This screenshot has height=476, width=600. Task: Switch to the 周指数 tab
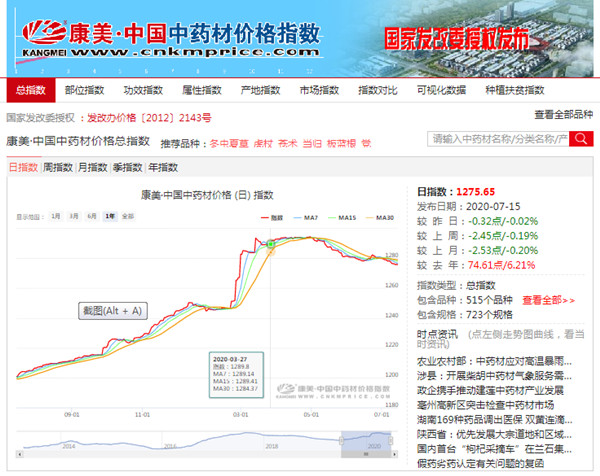tap(58, 167)
